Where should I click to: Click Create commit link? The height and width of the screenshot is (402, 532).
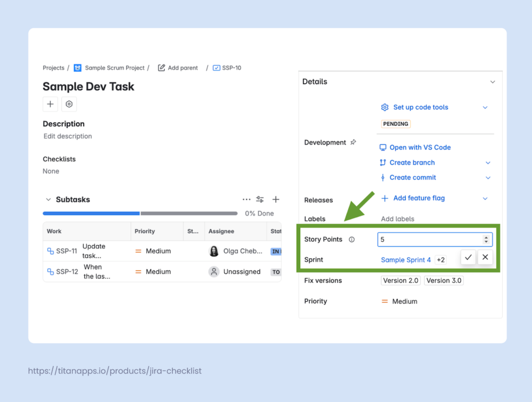click(x=413, y=178)
